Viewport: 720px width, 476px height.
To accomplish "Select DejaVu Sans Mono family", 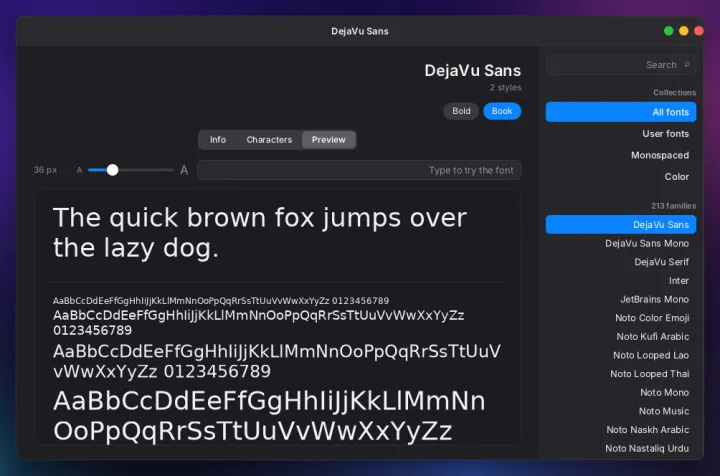I will pyautogui.click(x=621, y=243).
